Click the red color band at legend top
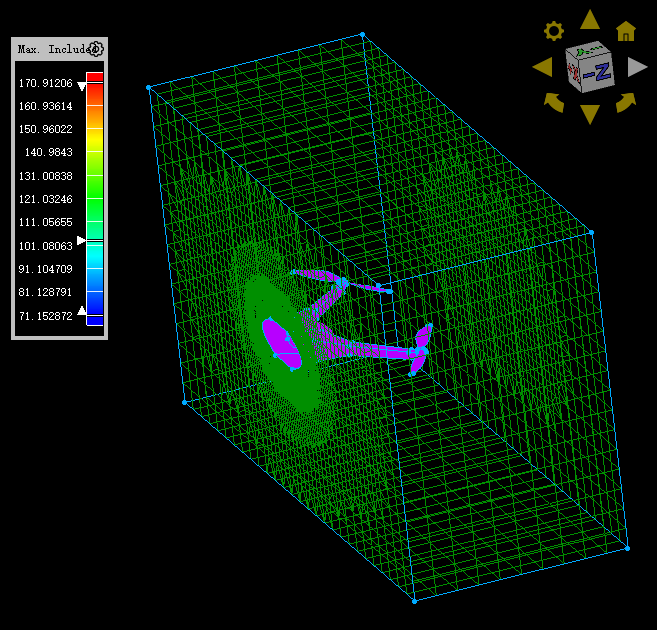 click(95, 77)
